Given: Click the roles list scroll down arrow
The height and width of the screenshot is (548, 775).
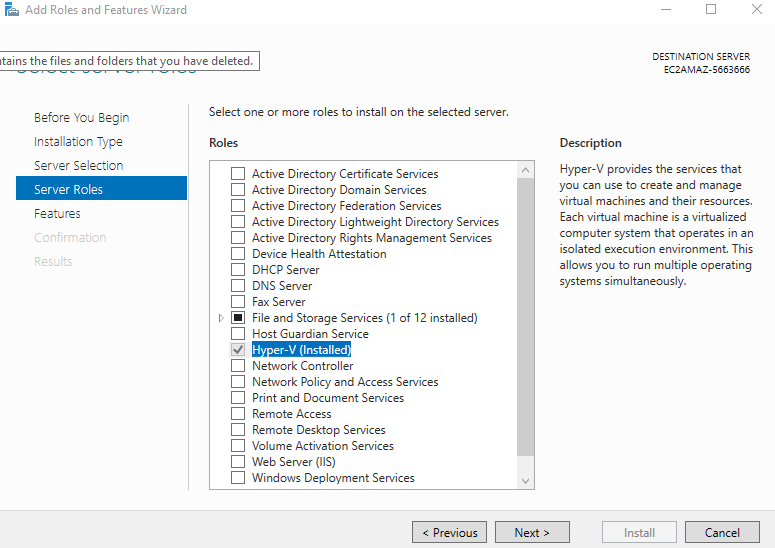Looking at the screenshot, I should 525,481.
